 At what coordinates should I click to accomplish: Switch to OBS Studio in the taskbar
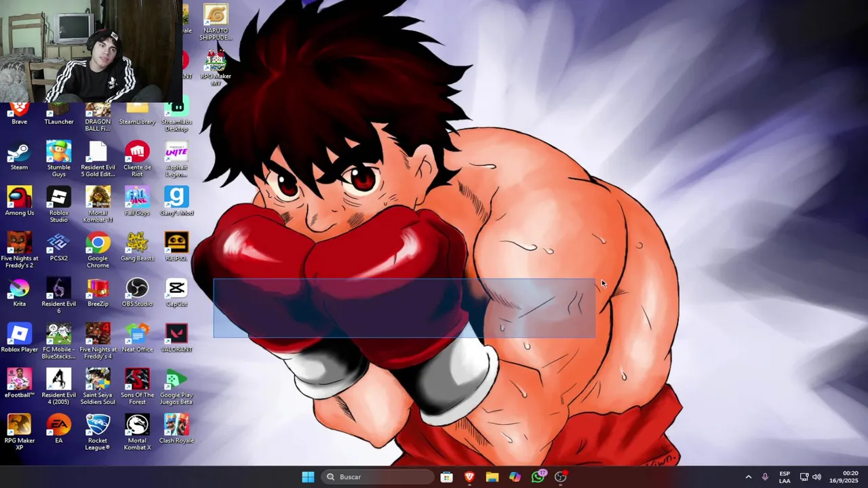561,476
